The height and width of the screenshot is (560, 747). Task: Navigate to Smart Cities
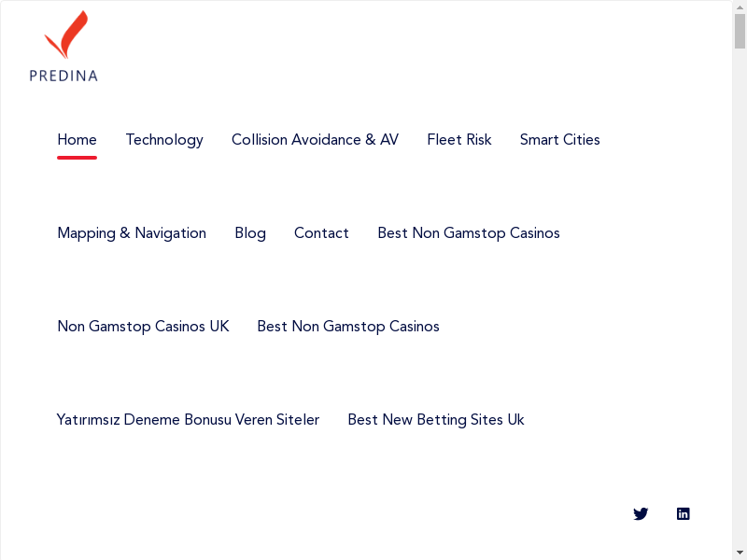point(560,140)
